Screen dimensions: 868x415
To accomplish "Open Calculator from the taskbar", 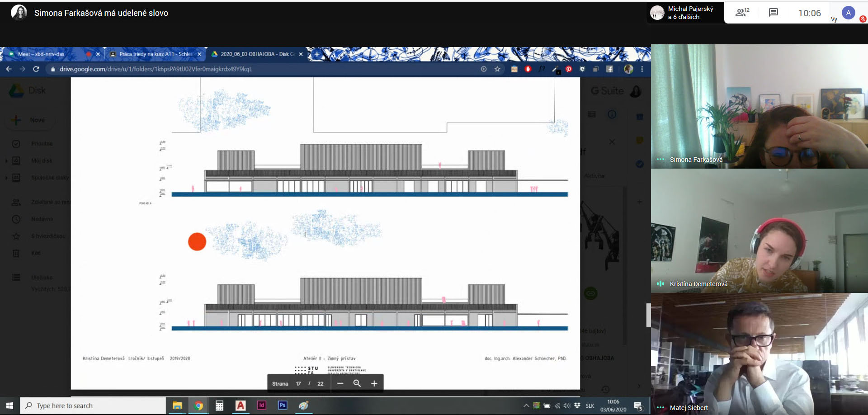I will pos(219,406).
